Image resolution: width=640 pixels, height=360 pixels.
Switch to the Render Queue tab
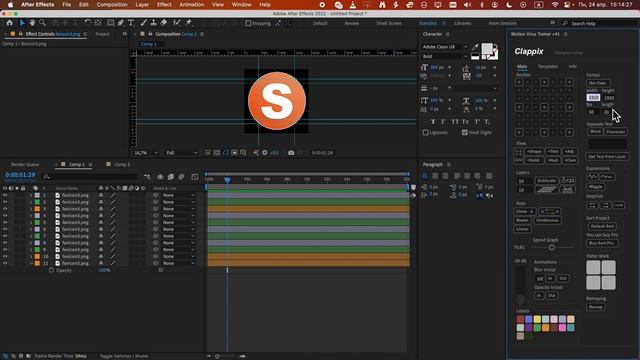point(25,164)
